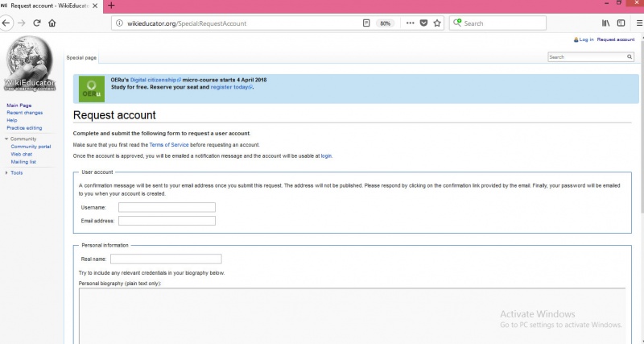Viewport: 644px width, 344px height.
Task: Reset the 80% zoom level badge
Action: pyautogui.click(x=385, y=23)
